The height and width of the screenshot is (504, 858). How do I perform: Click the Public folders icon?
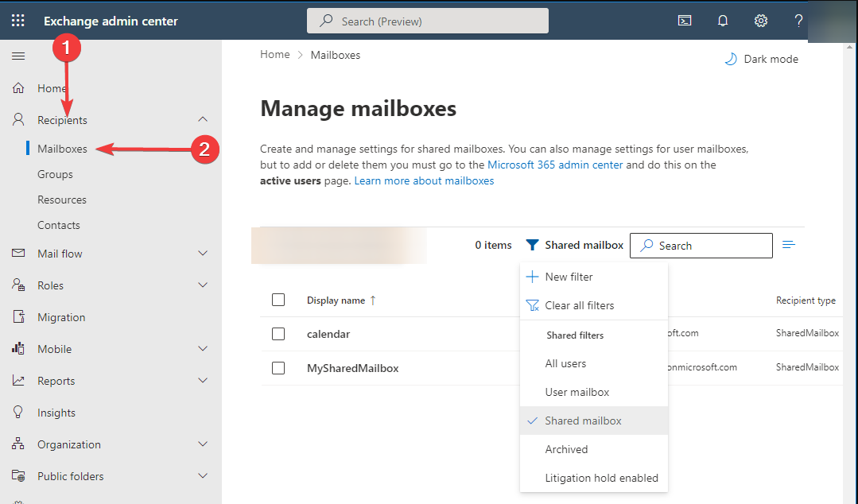pos(18,475)
